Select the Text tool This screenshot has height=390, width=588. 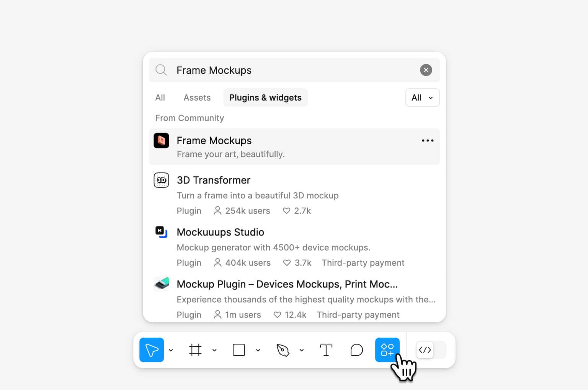(x=326, y=350)
